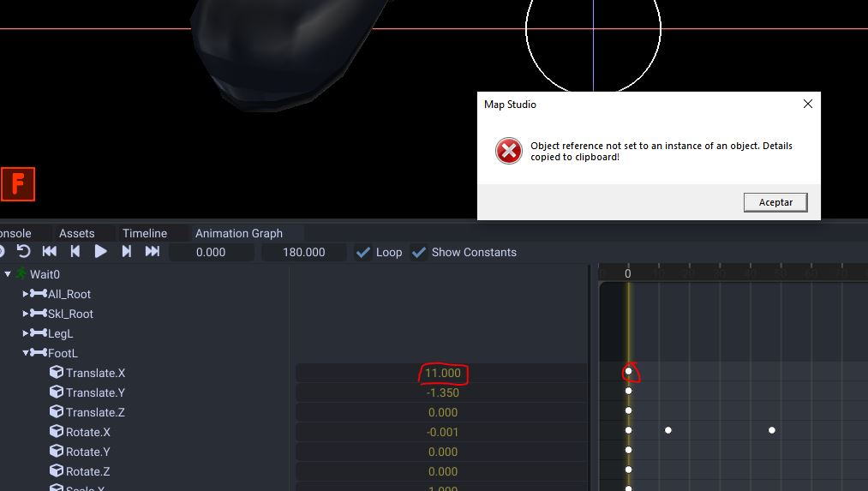Jump to last frame of animation
The width and height of the screenshot is (868, 491).
click(x=153, y=251)
